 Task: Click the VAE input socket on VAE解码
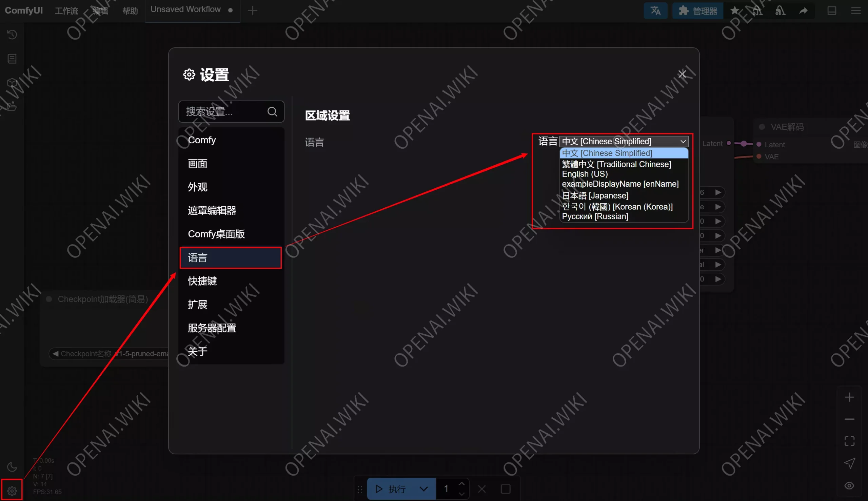tap(759, 156)
